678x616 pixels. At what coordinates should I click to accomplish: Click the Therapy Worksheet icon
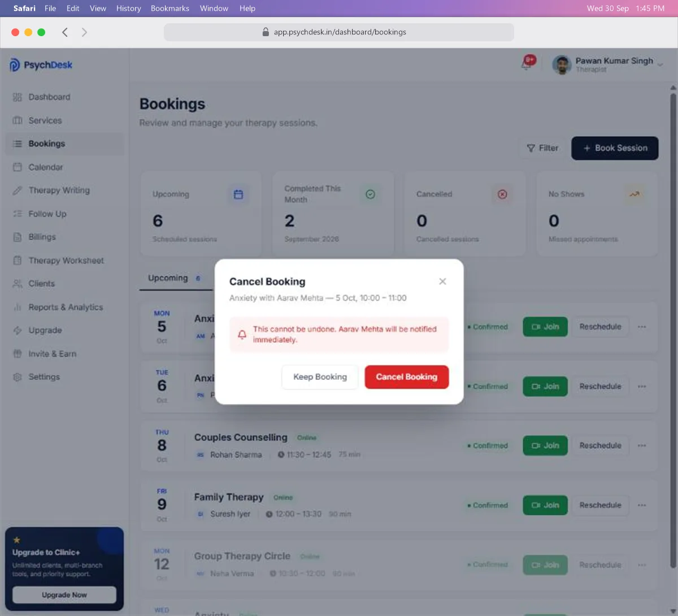click(18, 261)
